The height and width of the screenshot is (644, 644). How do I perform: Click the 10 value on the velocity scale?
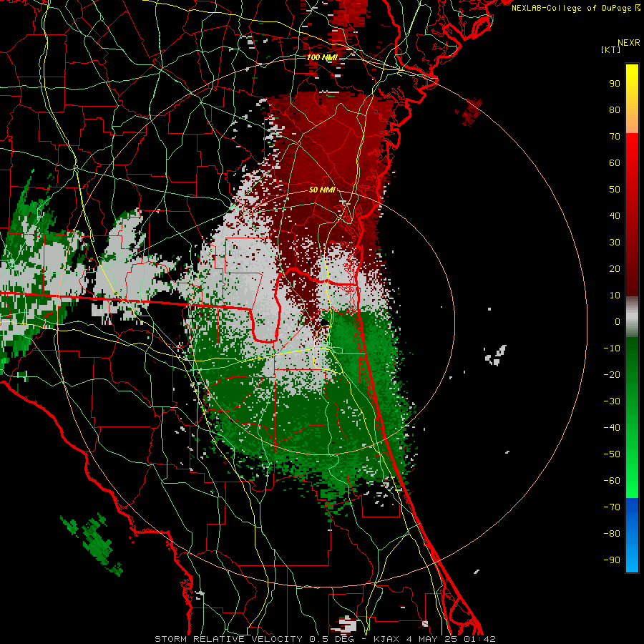pyautogui.click(x=615, y=296)
